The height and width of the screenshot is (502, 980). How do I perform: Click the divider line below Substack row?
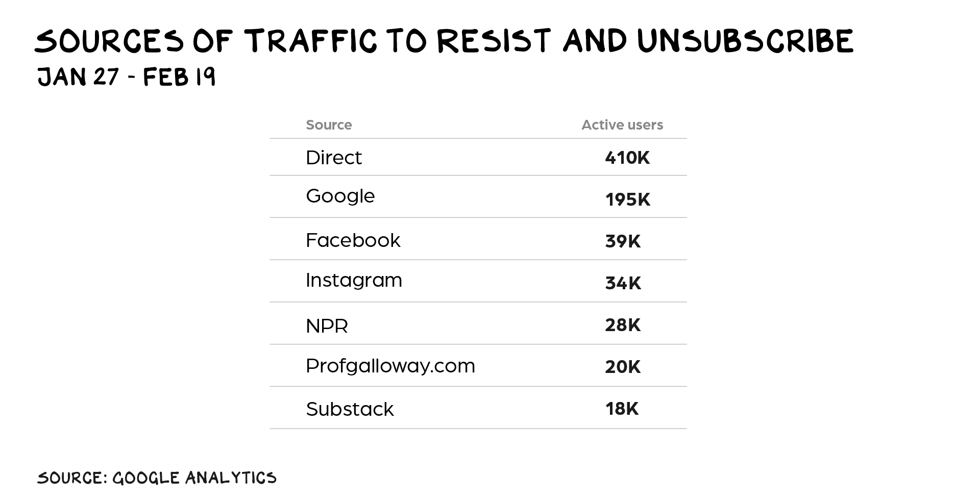[478, 429]
